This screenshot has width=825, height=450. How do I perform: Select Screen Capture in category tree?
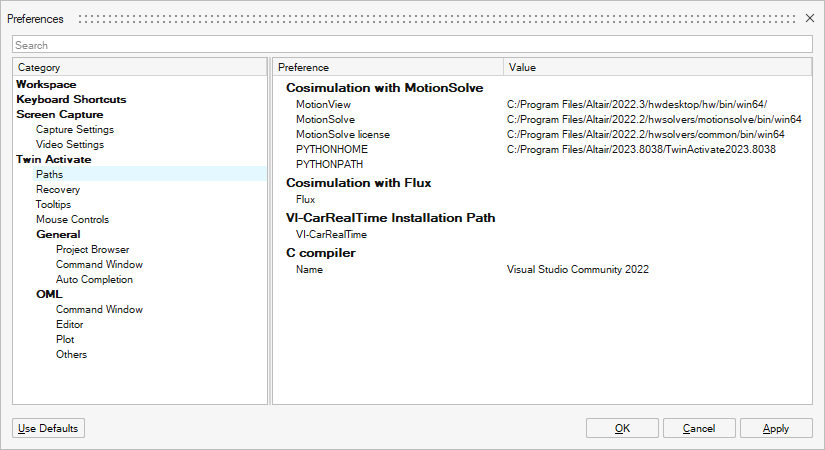[60, 115]
